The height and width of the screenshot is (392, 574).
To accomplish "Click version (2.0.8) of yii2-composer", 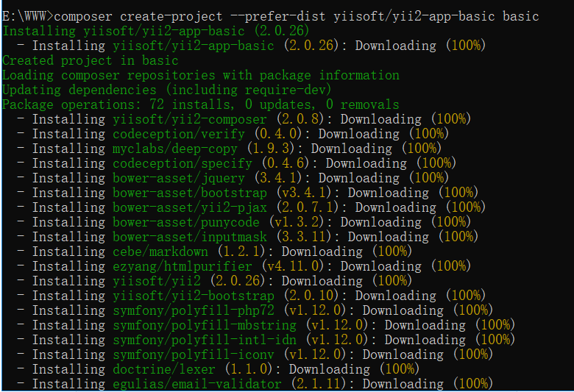I will coord(300,119).
